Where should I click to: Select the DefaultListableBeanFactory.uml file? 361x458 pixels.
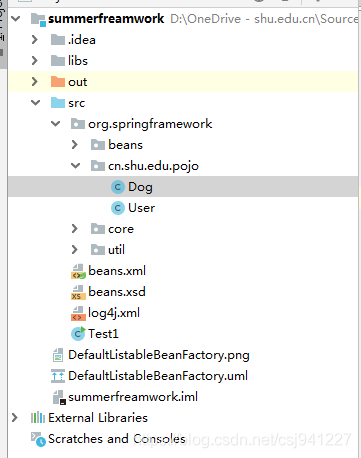158,376
